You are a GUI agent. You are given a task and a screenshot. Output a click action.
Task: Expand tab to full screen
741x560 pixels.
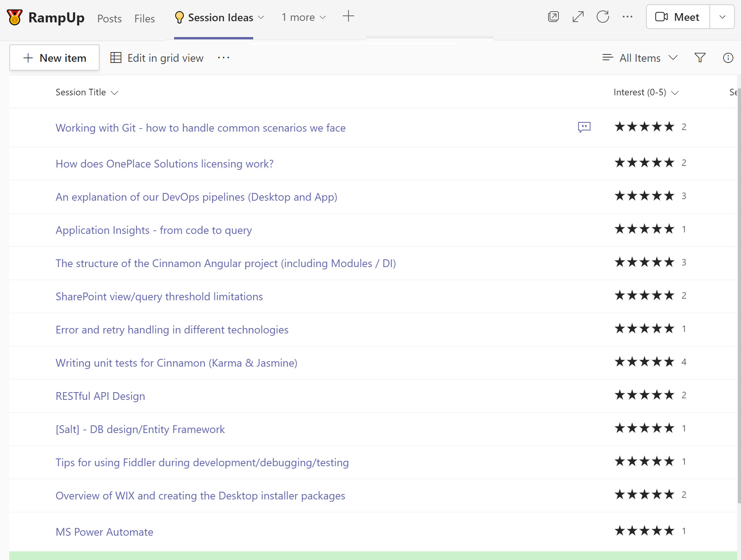578,17
